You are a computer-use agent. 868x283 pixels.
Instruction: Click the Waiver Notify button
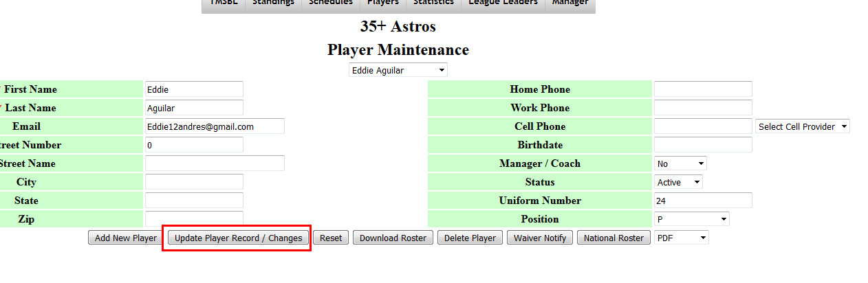tap(540, 238)
